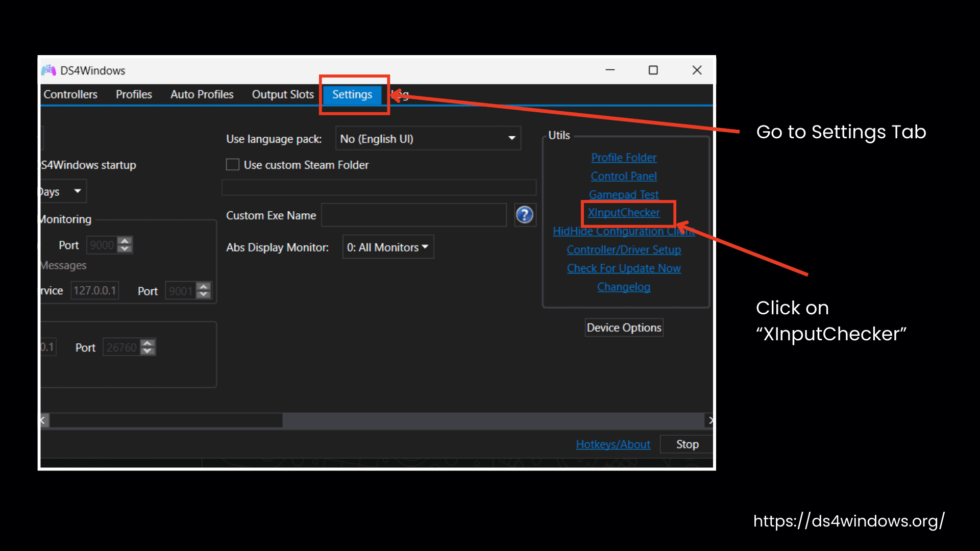The image size is (980, 551).
Task: Select the Settings tab
Action: 352,94
